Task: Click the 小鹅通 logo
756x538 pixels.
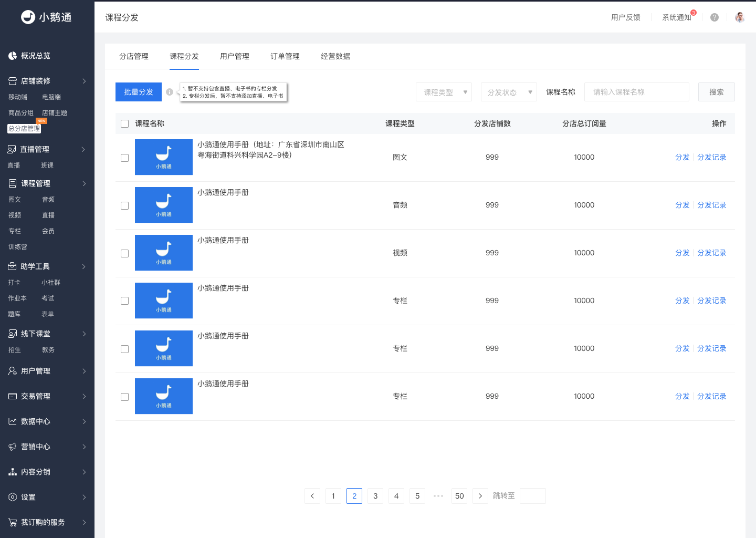Action: tap(46, 17)
